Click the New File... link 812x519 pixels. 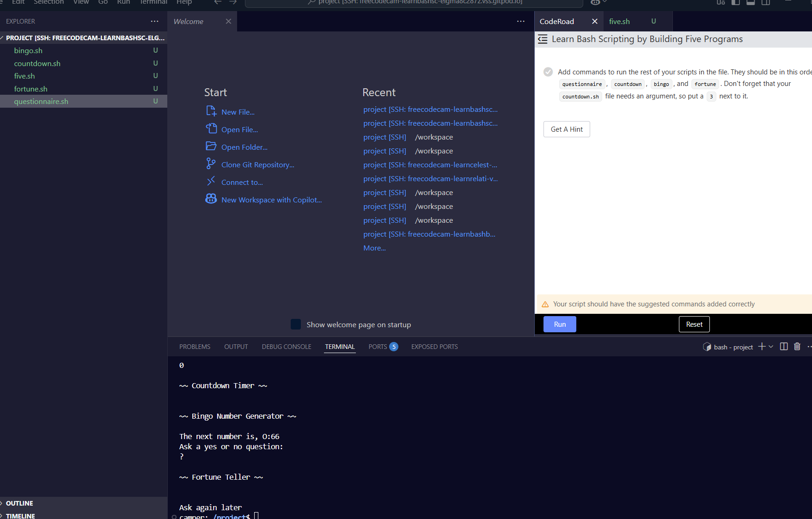[x=238, y=112]
